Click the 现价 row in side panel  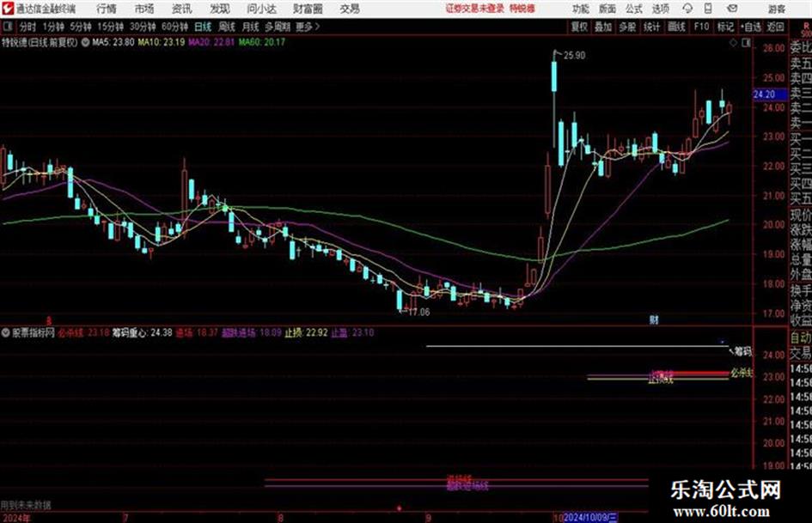801,215
